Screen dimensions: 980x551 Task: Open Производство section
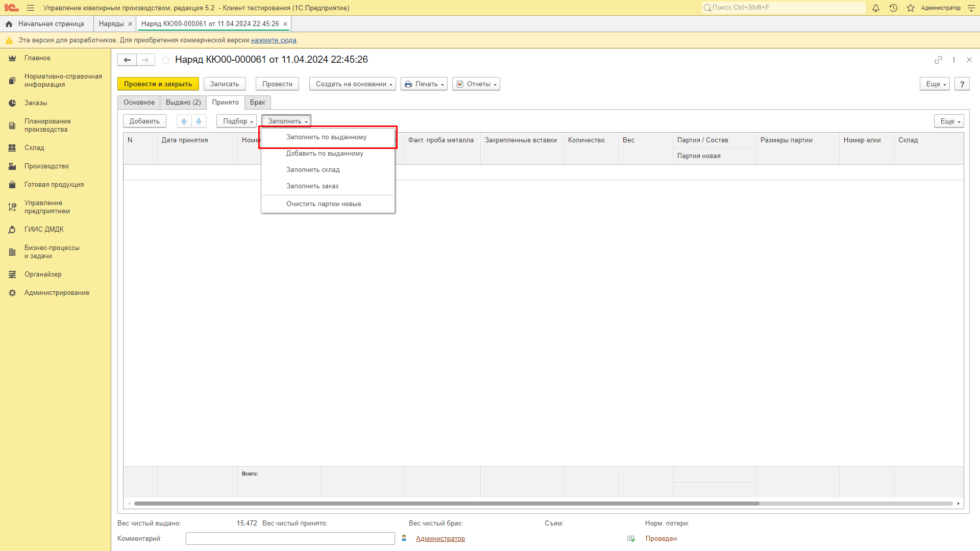coord(46,166)
